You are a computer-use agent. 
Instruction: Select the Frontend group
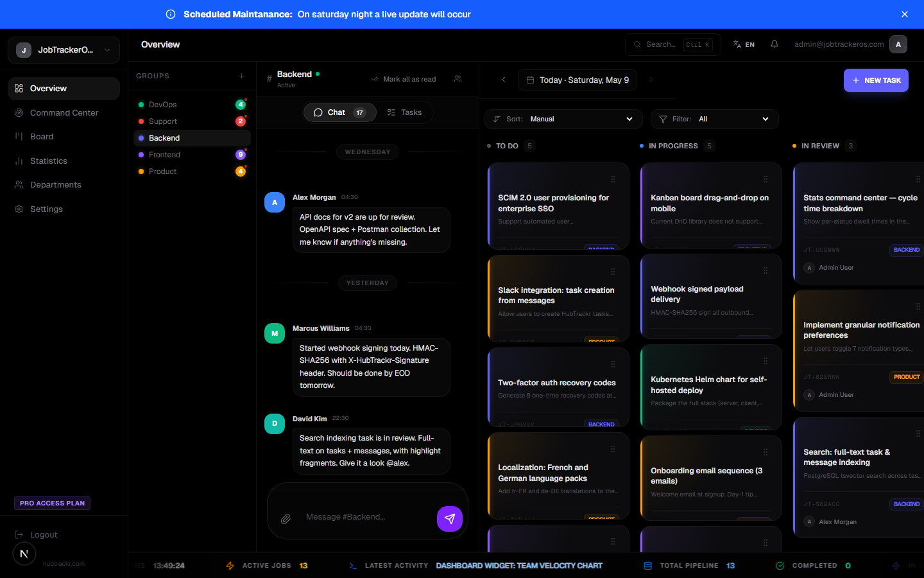(192, 155)
